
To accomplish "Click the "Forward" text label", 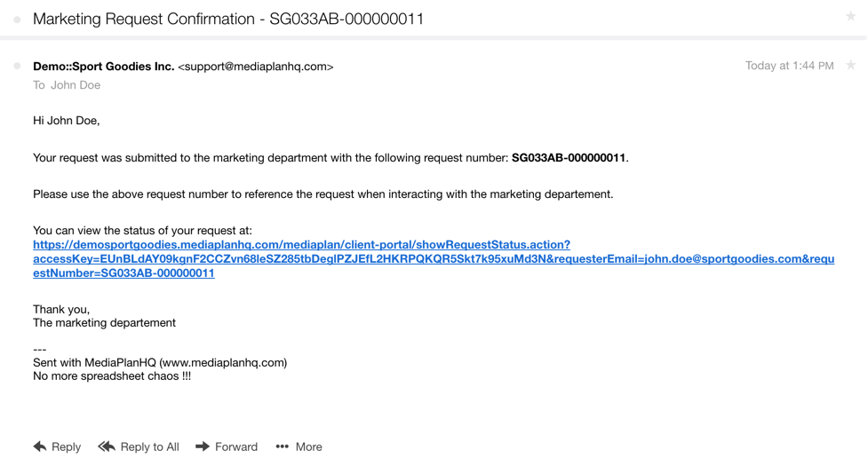I will pyautogui.click(x=236, y=446).
